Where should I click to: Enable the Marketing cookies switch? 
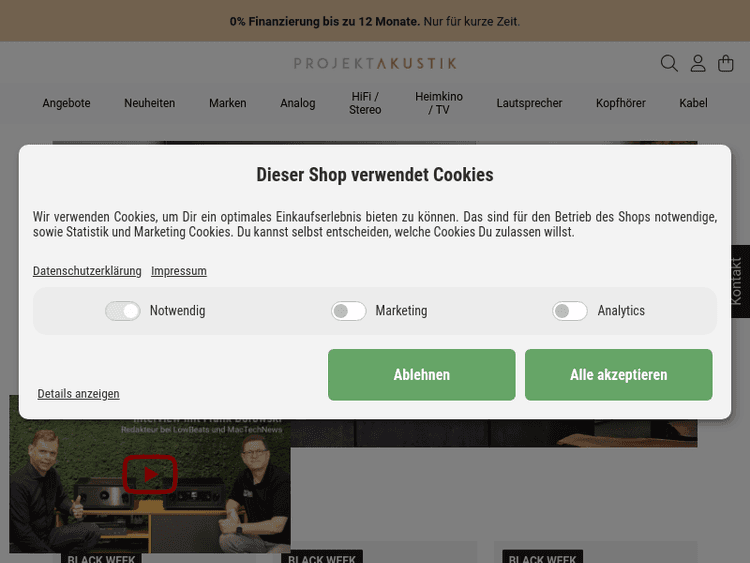[349, 311]
